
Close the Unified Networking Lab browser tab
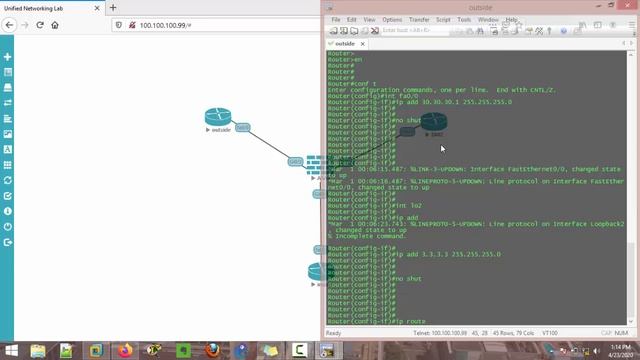(x=97, y=8)
